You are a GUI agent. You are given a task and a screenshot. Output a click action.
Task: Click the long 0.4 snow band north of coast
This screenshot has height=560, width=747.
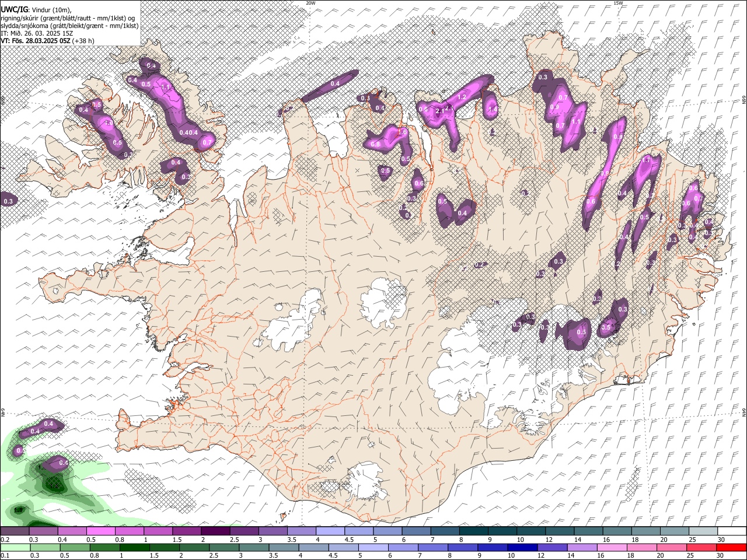pyautogui.click(x=331, y=85)
